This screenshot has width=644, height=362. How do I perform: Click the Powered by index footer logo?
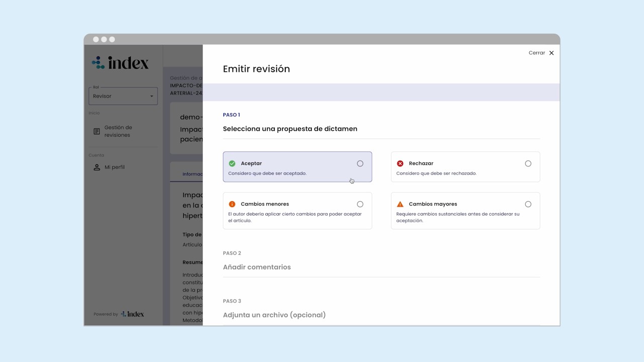132,314
